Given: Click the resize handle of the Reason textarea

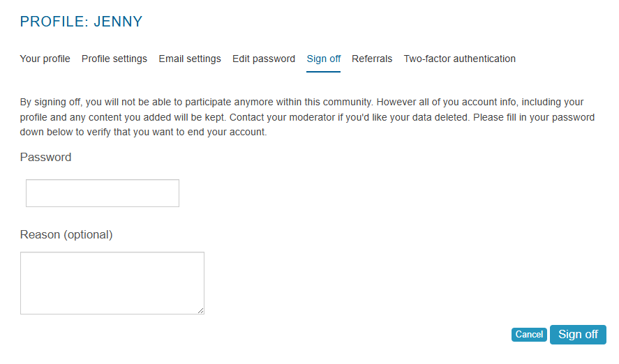Looking at the screenshot, I should 201,311.
